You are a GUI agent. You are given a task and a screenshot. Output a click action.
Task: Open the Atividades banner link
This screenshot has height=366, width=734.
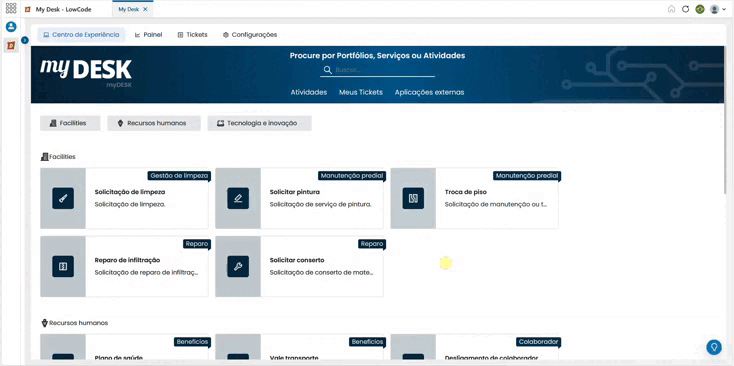click(308, 92)
